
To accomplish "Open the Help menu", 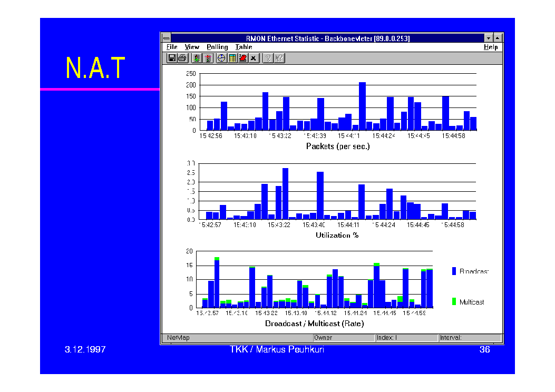I will (x=490, y=47).
